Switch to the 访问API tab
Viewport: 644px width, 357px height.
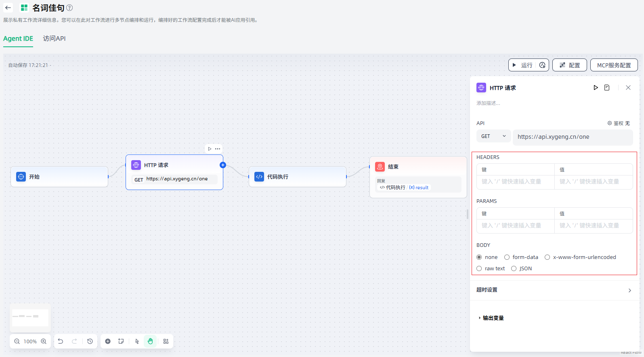tap(54, 39)
